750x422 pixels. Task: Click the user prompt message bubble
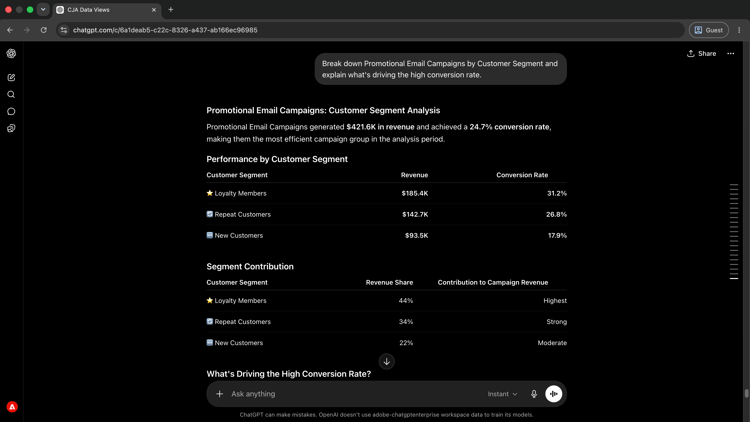(441, 69)
